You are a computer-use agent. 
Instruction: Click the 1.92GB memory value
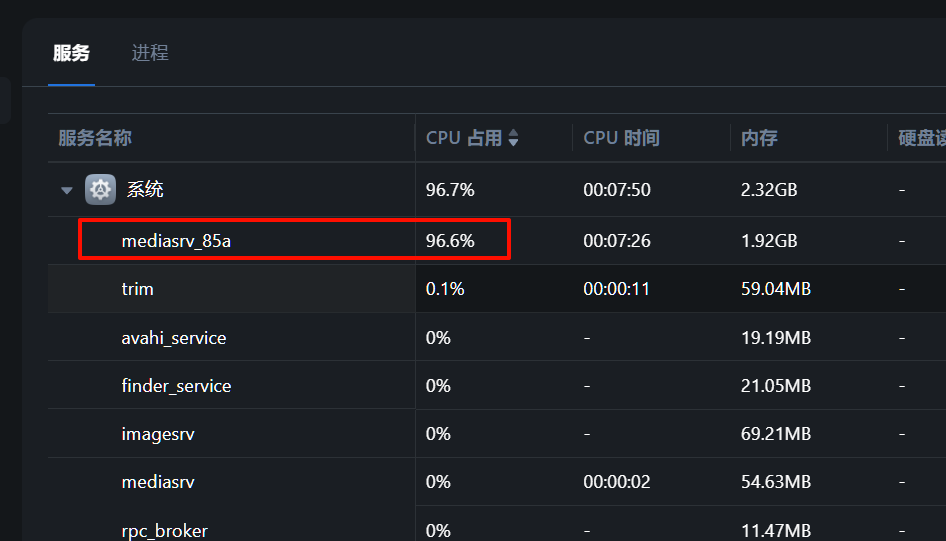[x=769, y=241]
